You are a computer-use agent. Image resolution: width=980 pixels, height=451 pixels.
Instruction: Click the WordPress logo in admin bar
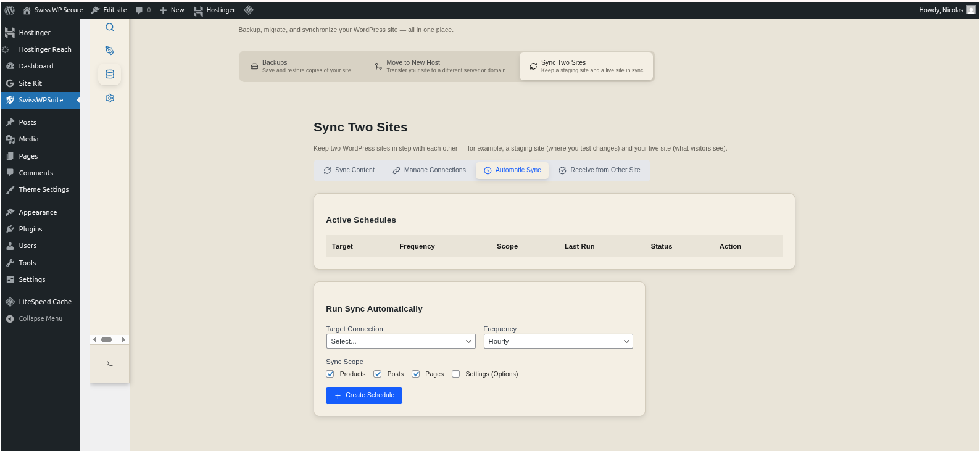[10, 10]
